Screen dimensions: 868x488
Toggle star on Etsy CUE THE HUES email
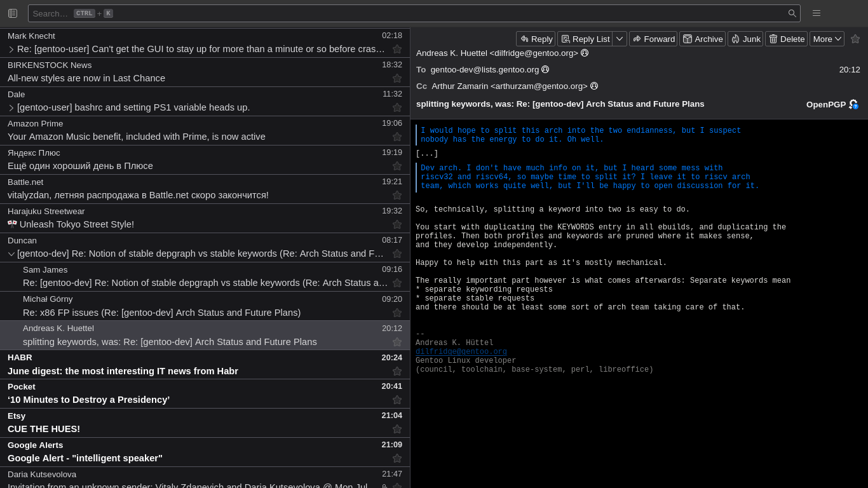point(397,429)
